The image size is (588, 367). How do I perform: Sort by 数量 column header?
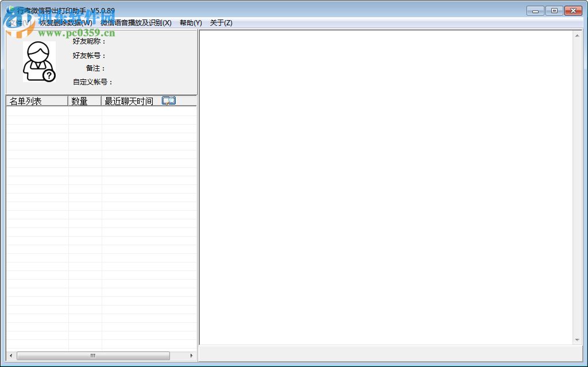pos(85,101)
